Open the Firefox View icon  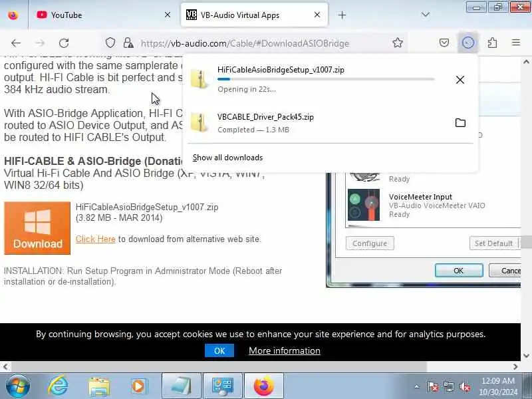click(x=13, y=15)
